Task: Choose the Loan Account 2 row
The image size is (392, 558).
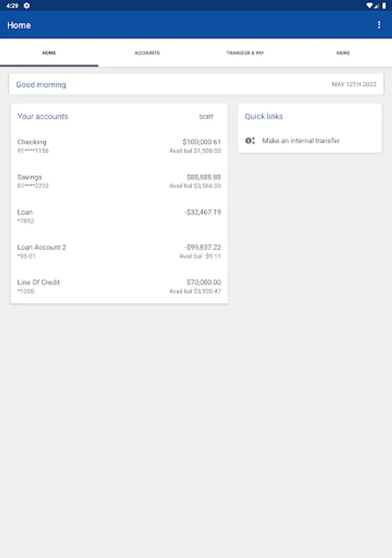Action: pos(119,251)
